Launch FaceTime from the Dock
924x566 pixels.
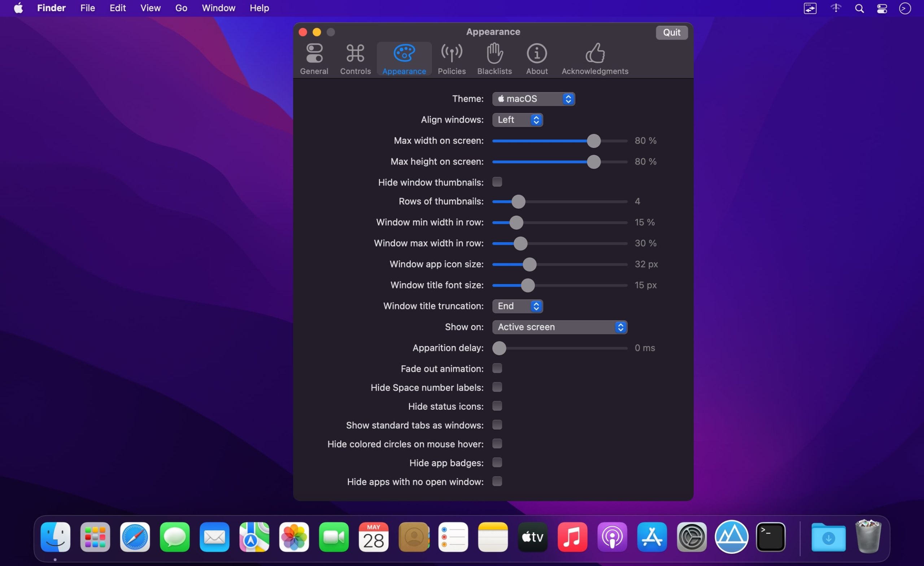pos(334,537)
